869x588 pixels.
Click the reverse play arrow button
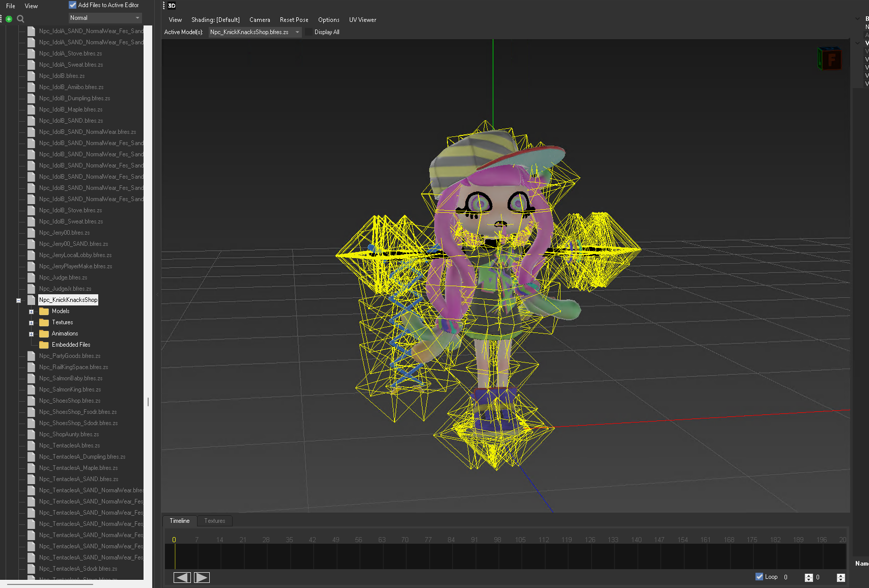pos(182,577)
